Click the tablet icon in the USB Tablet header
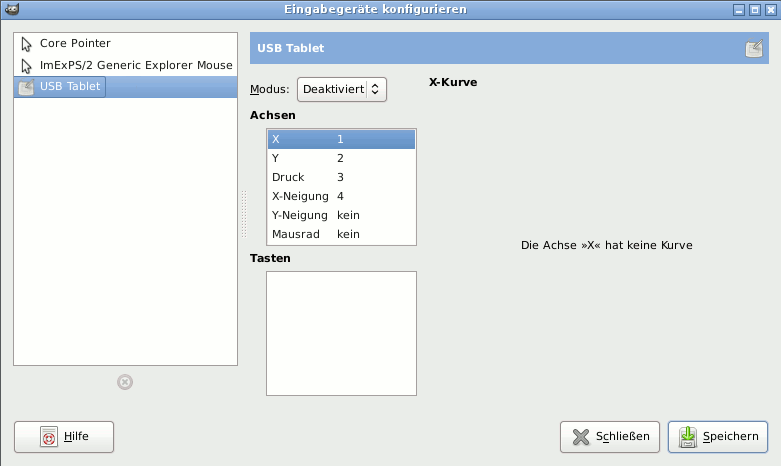The width and height of the screenshot is (781, 466). (754, 48)
